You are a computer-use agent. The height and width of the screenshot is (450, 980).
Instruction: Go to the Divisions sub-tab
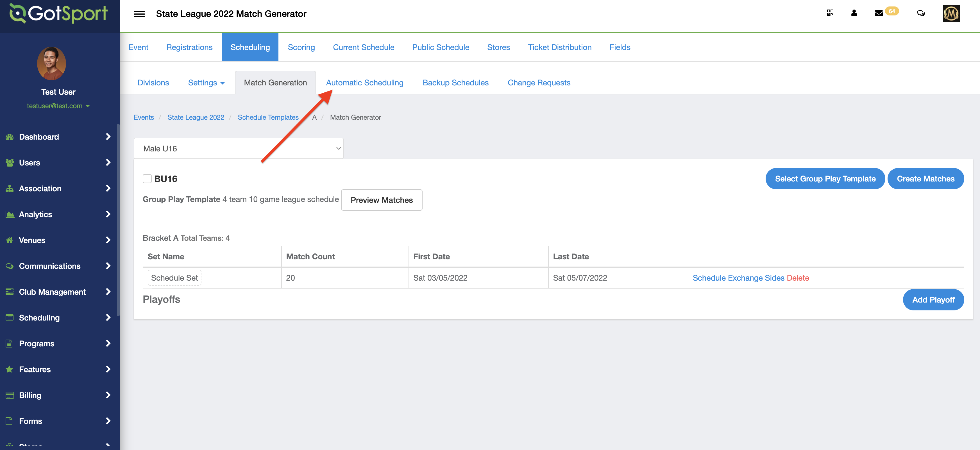point(153,83)
